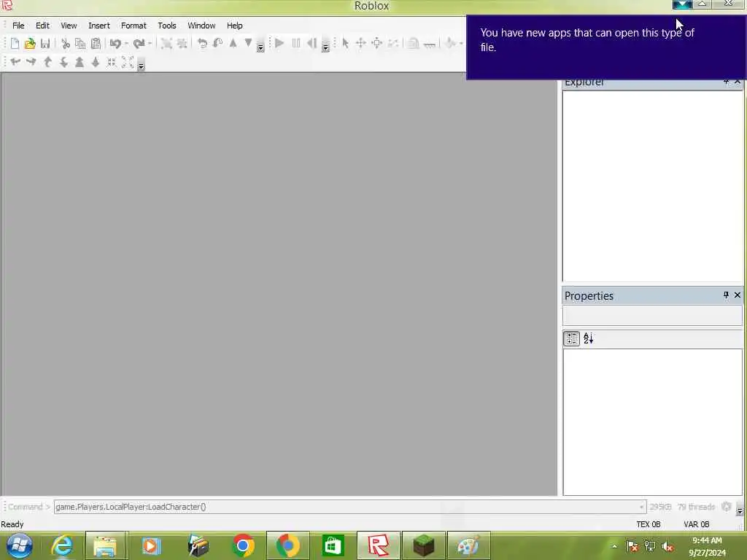Open the Window menu
This screenshot has height=560, width=747.
[x=201, y=26]
